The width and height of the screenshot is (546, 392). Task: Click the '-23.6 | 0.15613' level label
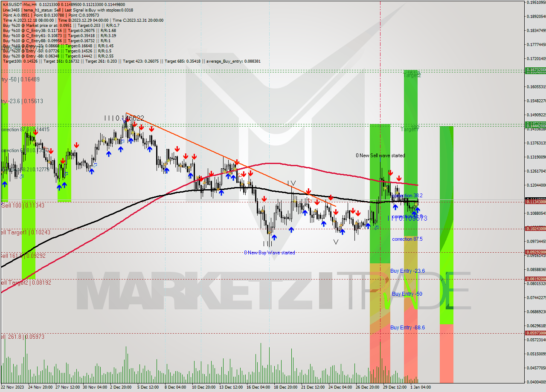[22, 101]
